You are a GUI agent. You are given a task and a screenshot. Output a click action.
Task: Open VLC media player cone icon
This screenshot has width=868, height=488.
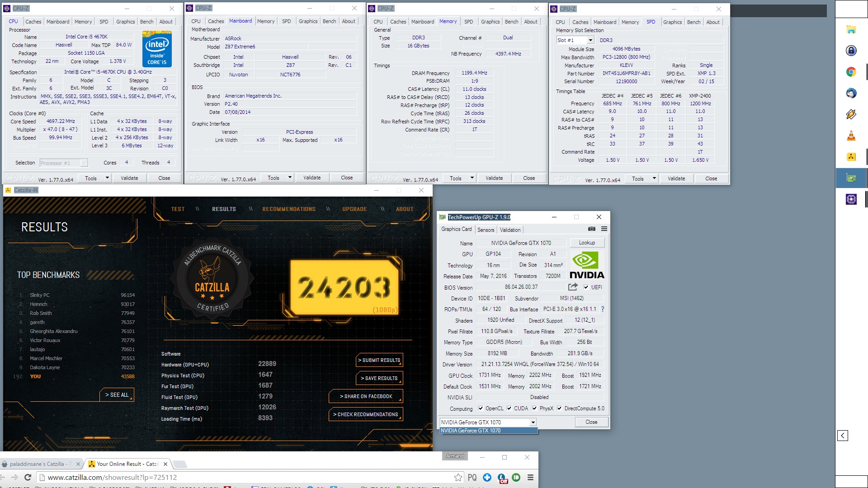coord(851,136)
